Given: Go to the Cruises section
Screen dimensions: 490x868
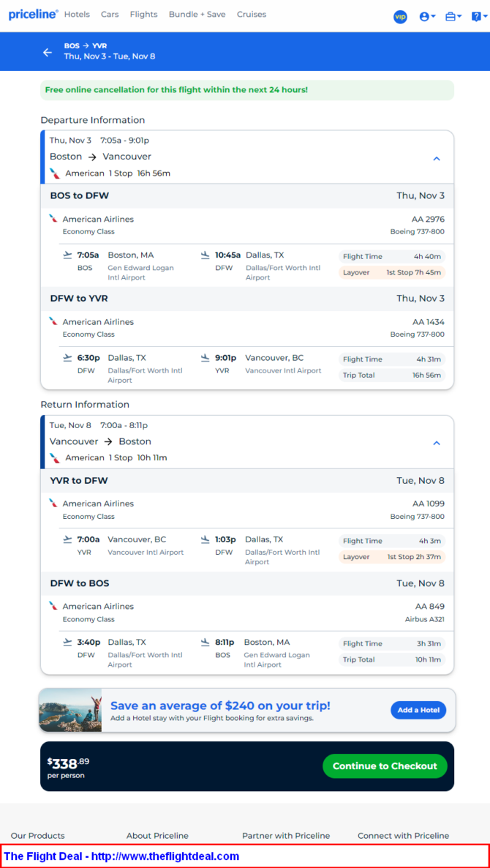Looking at the screenshot, I should click(252, 15).
